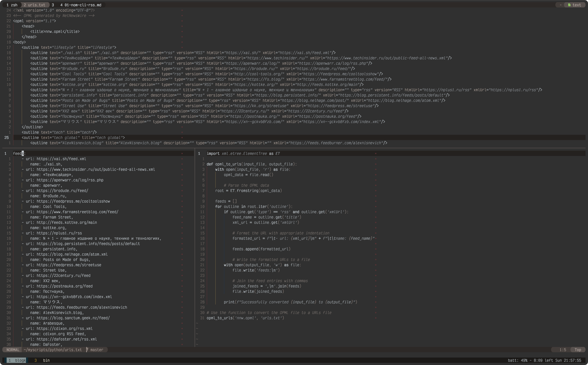This screenshot has height=365, width=588.
Task: Click the "feed_name = outline.get('title')" line
Action: (267, 217)
